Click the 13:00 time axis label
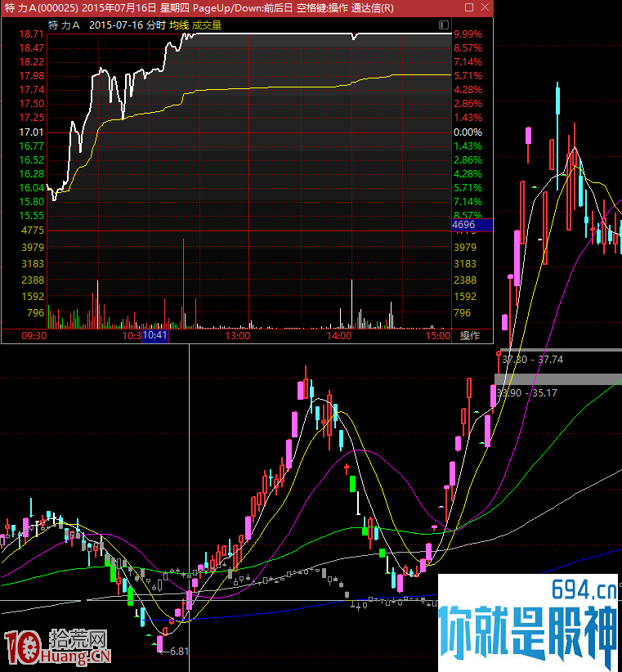 coord(238,335)
